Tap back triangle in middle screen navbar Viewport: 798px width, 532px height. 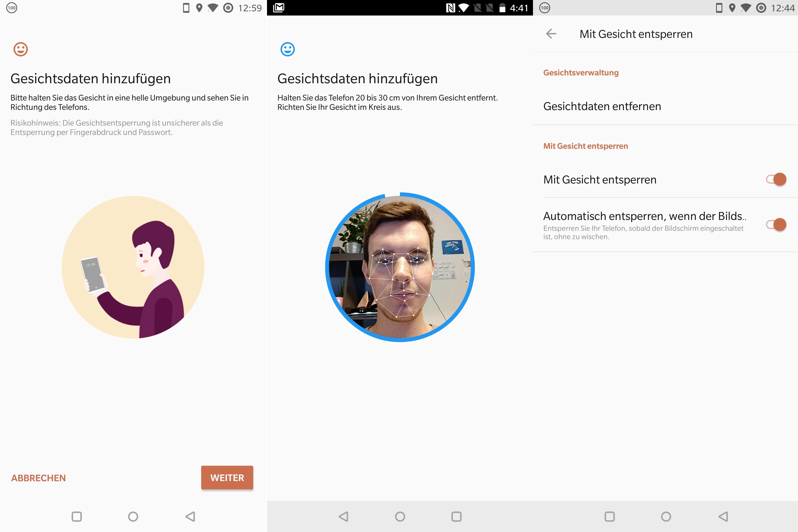343,516
